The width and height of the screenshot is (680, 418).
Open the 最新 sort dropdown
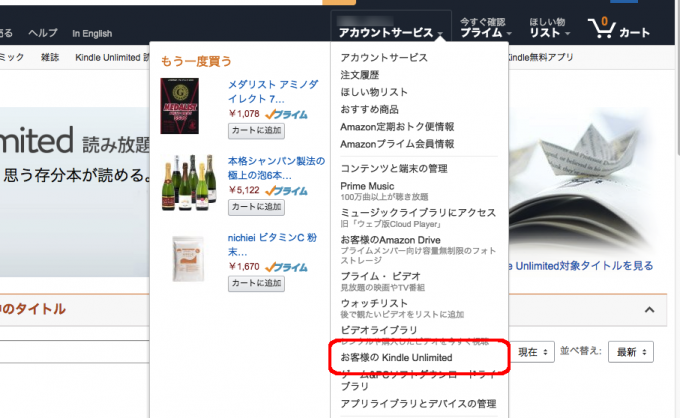631,352
